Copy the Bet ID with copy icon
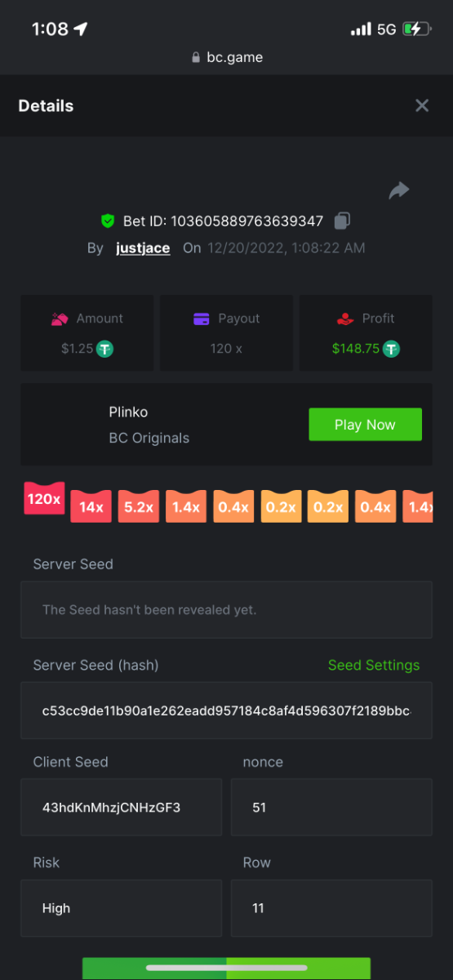 click(343, 220)
